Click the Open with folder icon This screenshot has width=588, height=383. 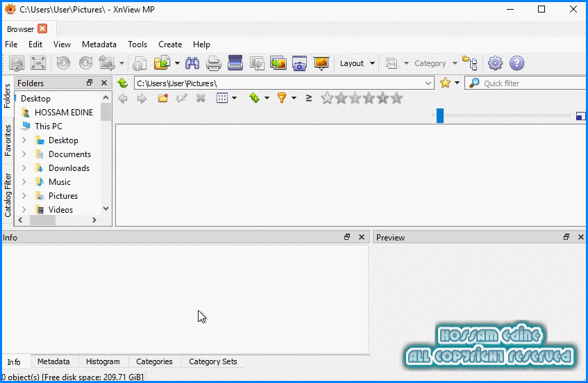point(162,63)
